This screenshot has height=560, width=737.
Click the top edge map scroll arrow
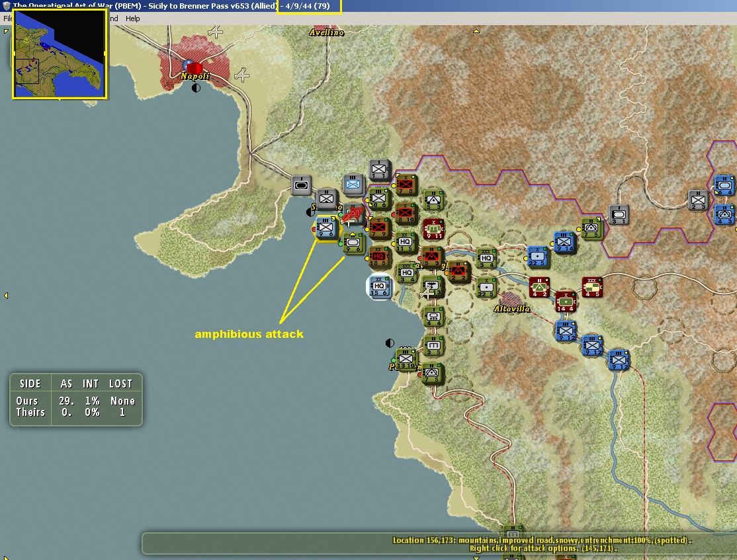[x=476, y=31]
